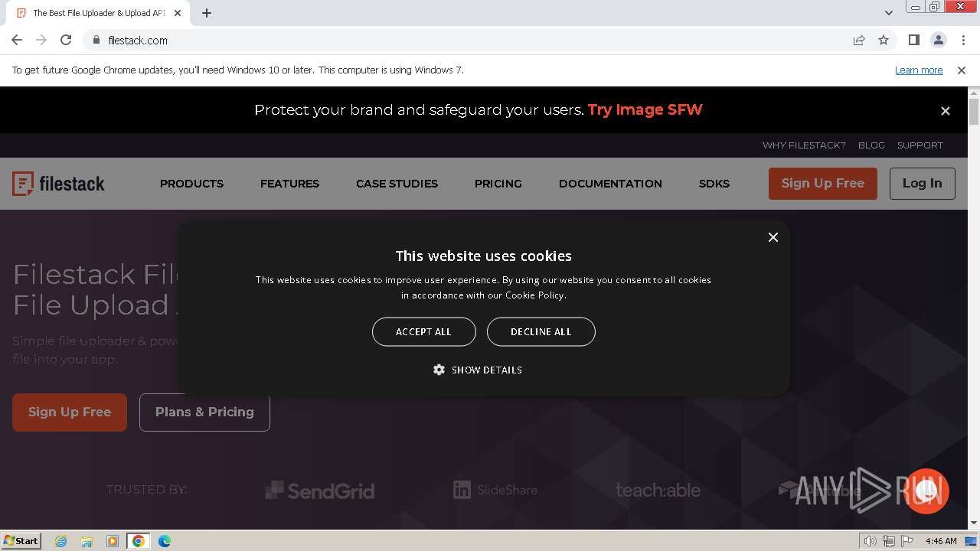
Task: Click the 4:46 AM clock
Action: (941, 541)
